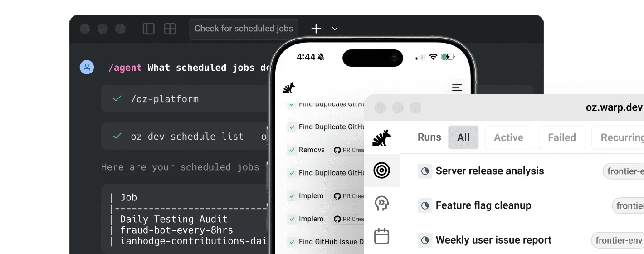Click tag on 'Feature flag cleanup' row
The image size is (644, 254).
click(629, 205)
